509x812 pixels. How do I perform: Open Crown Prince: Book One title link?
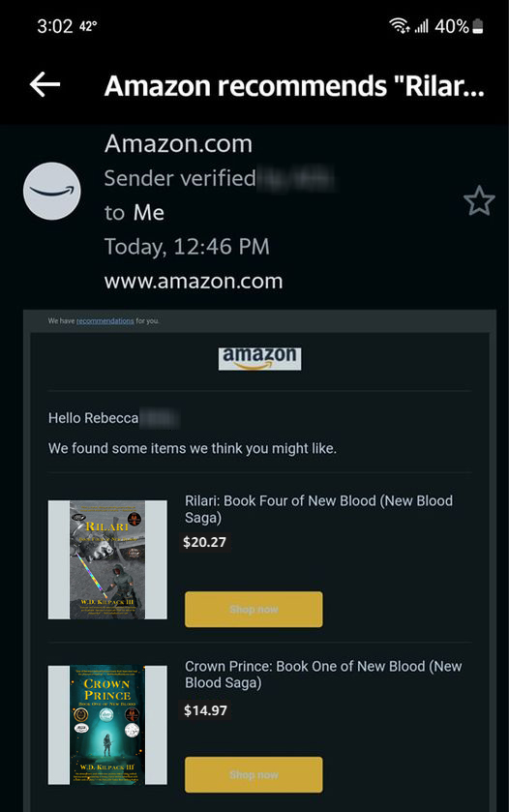point(323,675)
